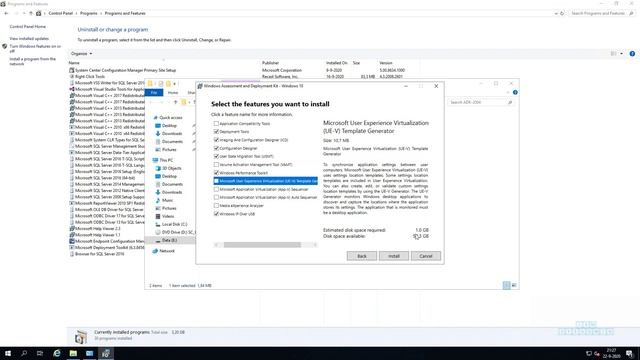Open the Organize dropdown menu

[81, 53]
